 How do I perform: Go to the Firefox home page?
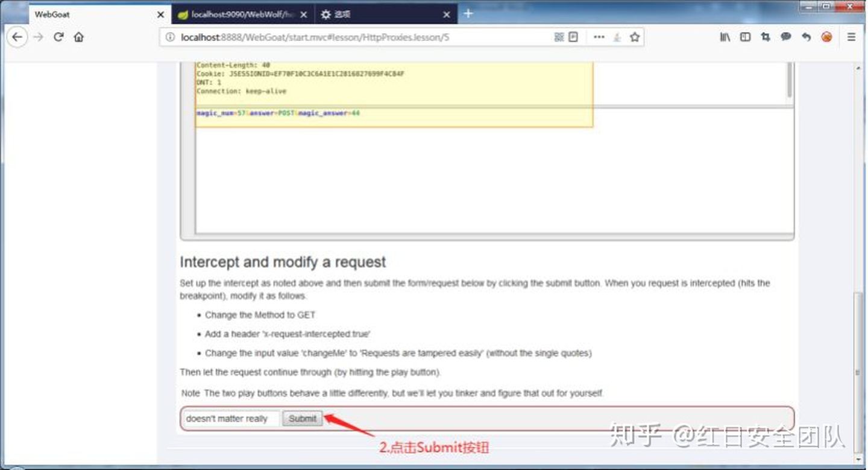tap(78, 37)
